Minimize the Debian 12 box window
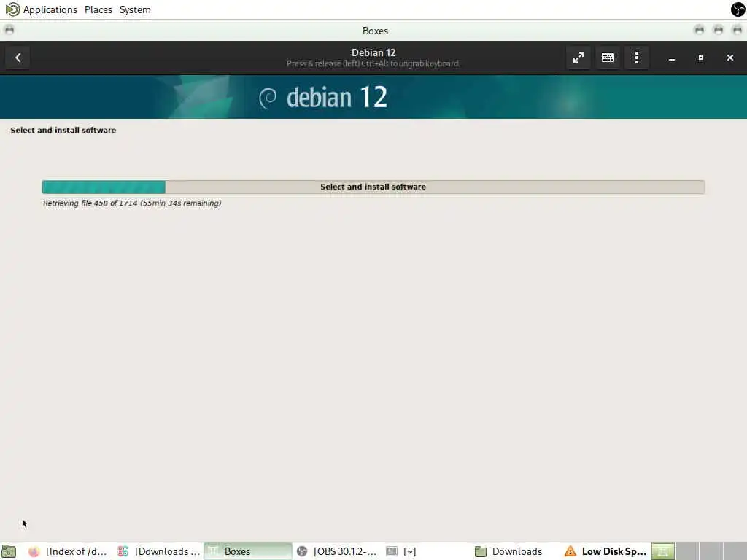This screenshot has height=560, width=747. [x=672, y=58]
